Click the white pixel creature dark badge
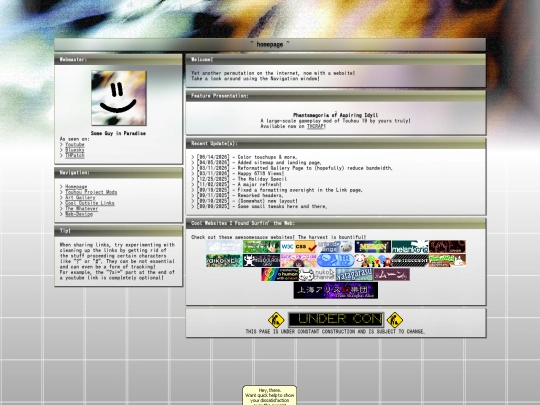This screenshot has width=540, height=405. tap(261, 261)
